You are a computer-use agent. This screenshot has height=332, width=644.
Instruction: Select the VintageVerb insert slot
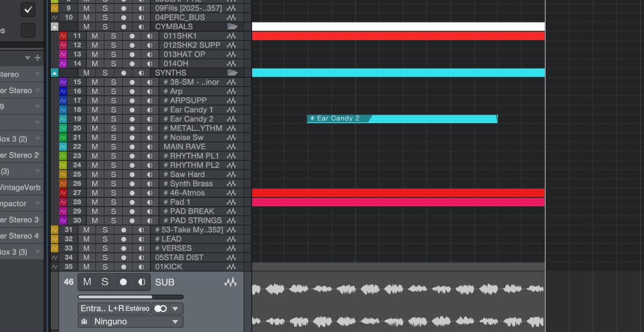pyautogui.click(x=20, y=187)
